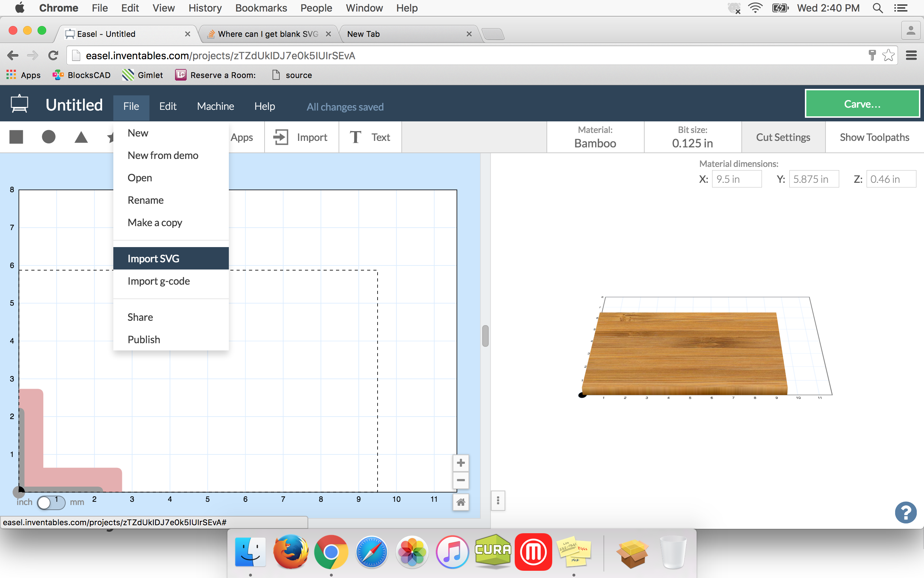Open iTunes from the Dock
The image size is (924, 578).
(x=453, y=552)
